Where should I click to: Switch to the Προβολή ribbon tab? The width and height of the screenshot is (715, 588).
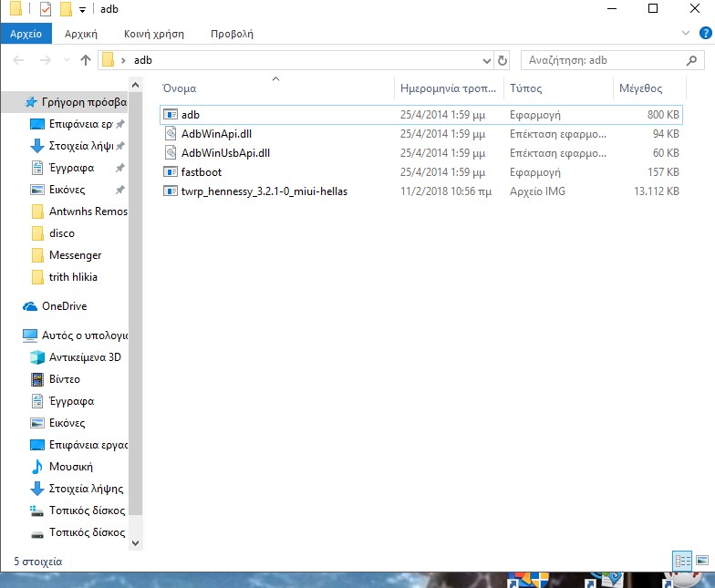coord(232,34)
